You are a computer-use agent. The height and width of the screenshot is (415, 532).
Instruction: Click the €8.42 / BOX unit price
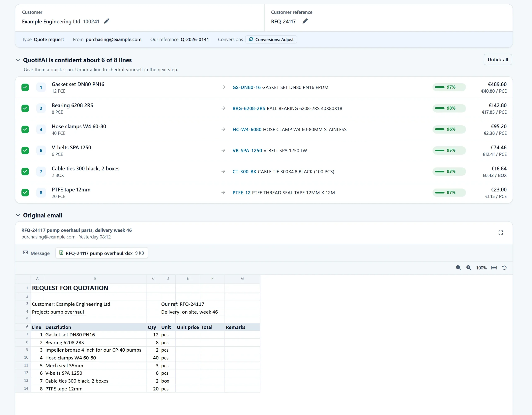pos(494,175)
